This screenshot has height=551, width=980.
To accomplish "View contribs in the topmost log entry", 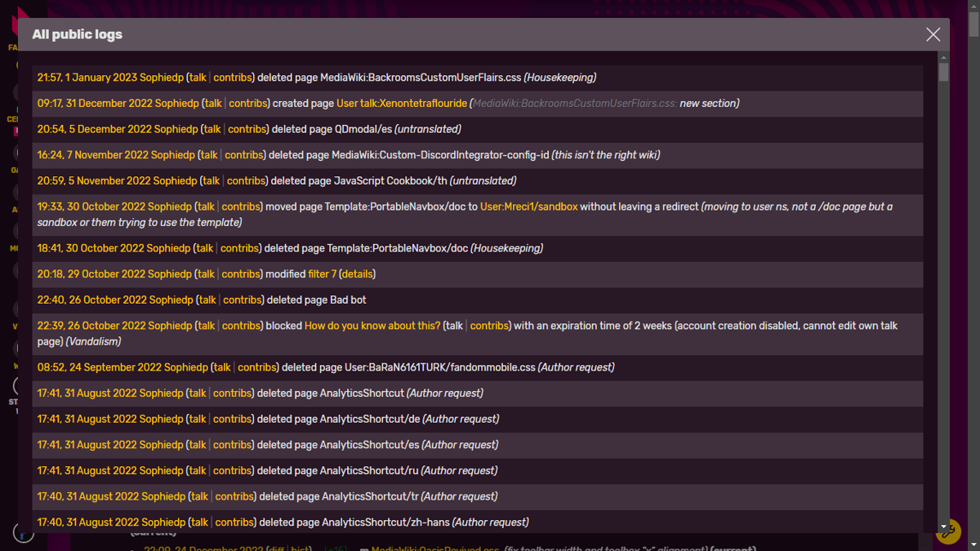I will tap(233, 77).
